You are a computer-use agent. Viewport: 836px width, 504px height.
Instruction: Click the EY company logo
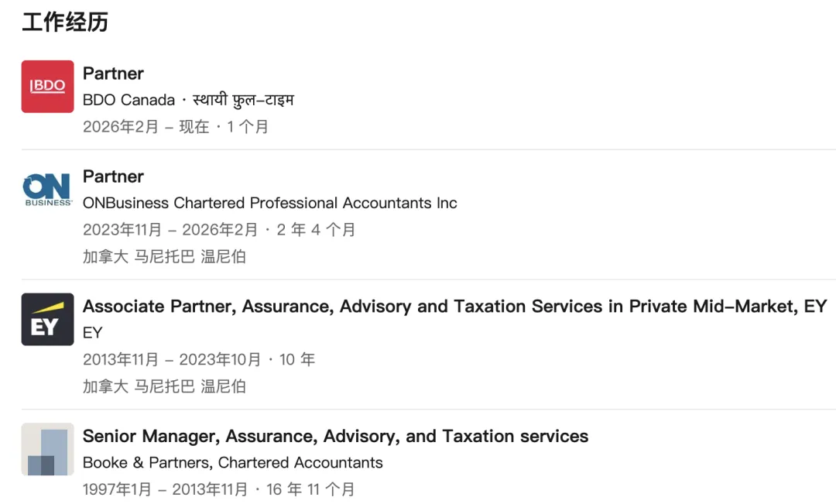pos(47,319)
